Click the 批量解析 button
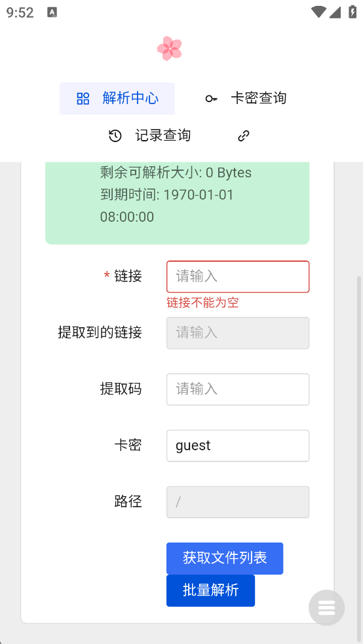The height and width of the screenshot is (644, 363). (x=210, y=590)
